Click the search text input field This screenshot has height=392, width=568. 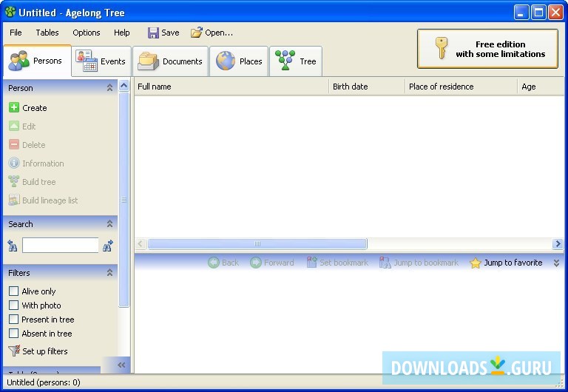[x=60, y=246]
